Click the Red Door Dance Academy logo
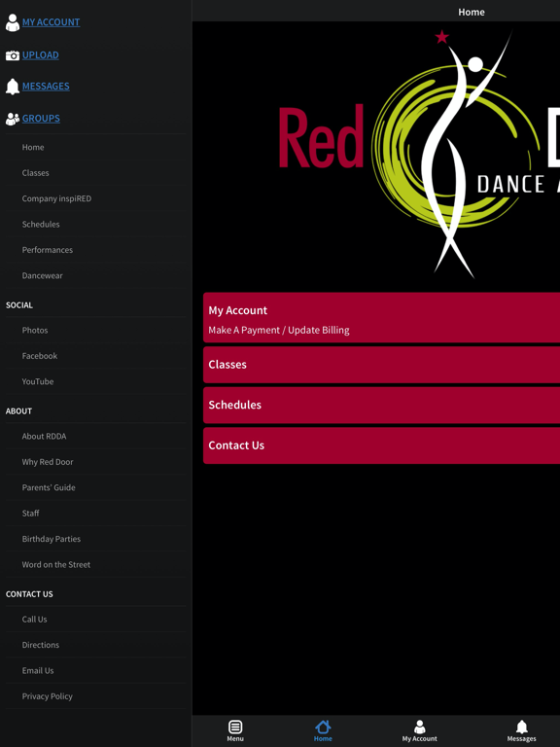560x747 pixels. [419, 155]
